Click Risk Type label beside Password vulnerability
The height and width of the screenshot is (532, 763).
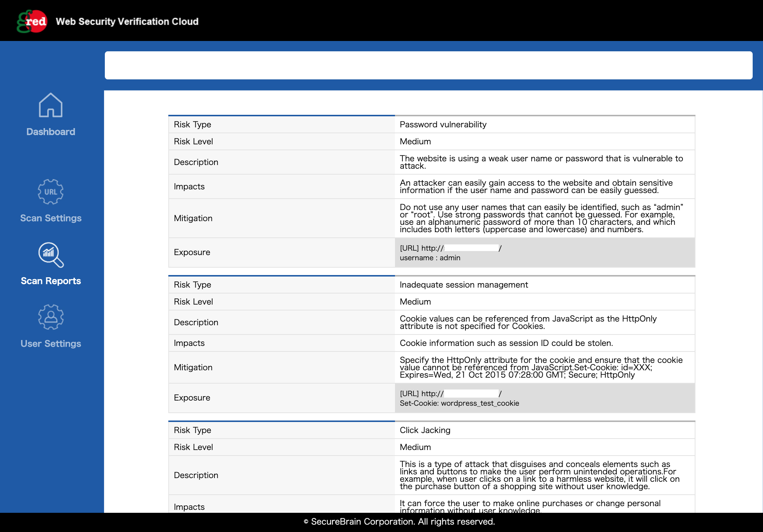(192, 124)
